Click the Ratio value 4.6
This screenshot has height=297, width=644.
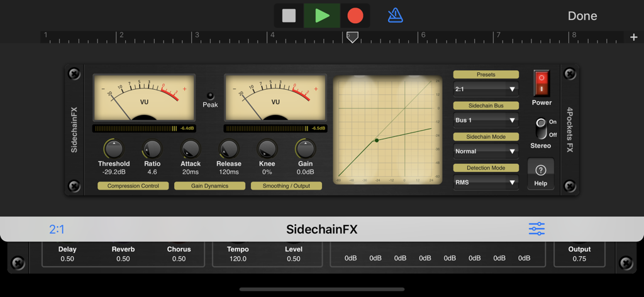152,172
